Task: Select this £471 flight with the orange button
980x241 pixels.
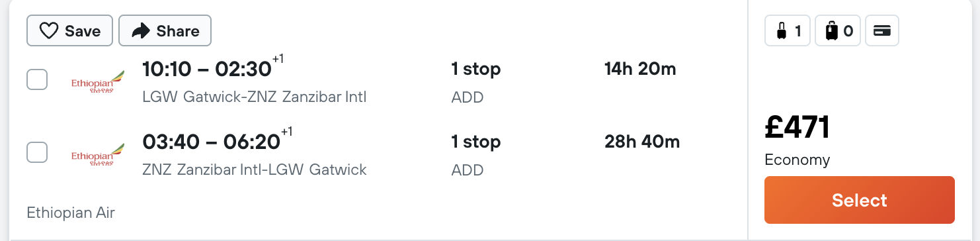Action: pyautogui.click(x=860, y=200)
